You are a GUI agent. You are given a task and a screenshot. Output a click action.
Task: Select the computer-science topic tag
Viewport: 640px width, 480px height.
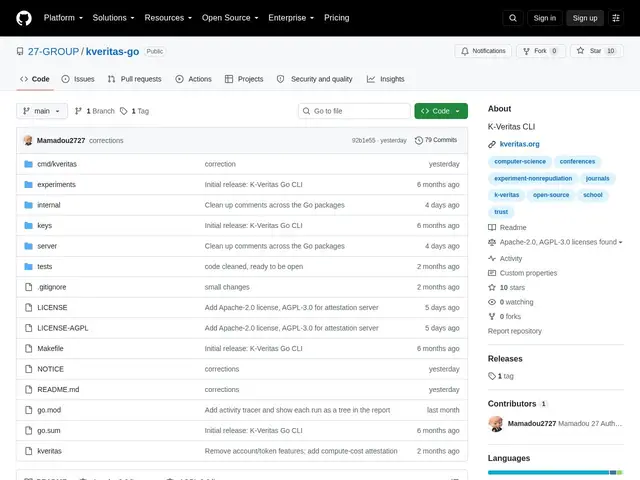point(520,162)
